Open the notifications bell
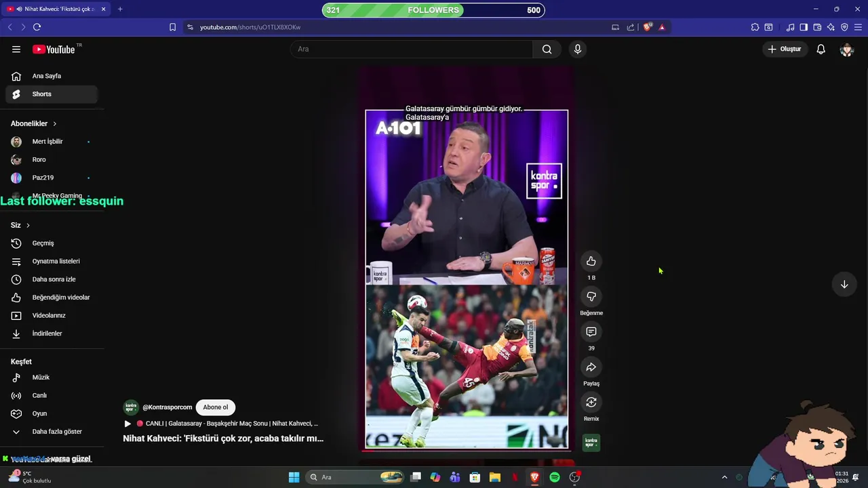 [x=821, y=49]
